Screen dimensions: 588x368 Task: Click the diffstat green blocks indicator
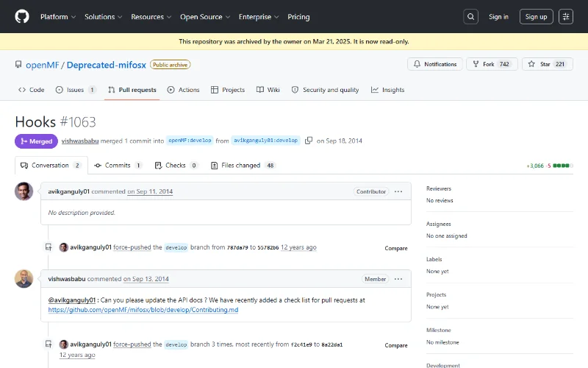click(563, 166)
